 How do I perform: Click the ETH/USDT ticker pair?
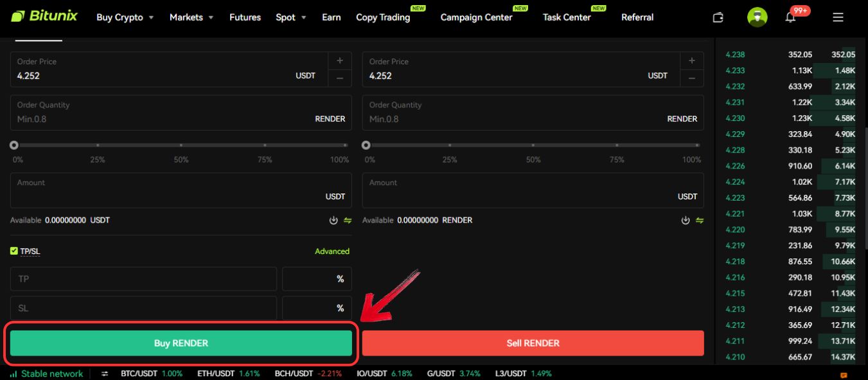click(216, 374)
